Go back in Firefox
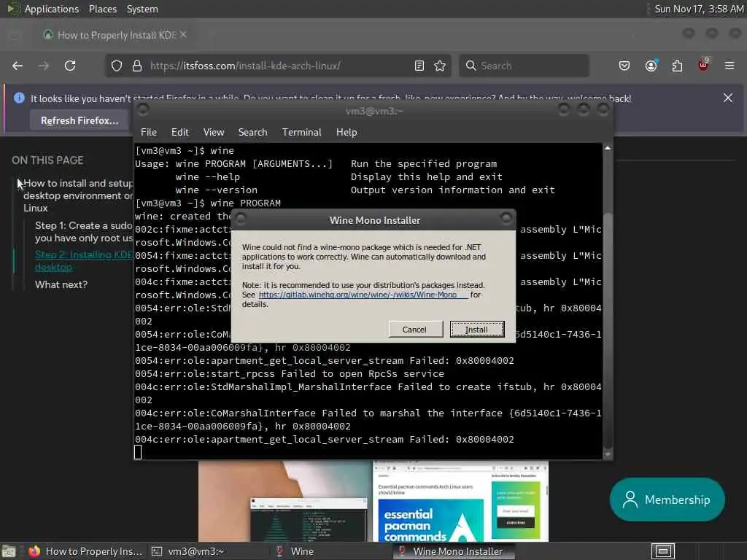747x560 pixels. click(18, 66)
